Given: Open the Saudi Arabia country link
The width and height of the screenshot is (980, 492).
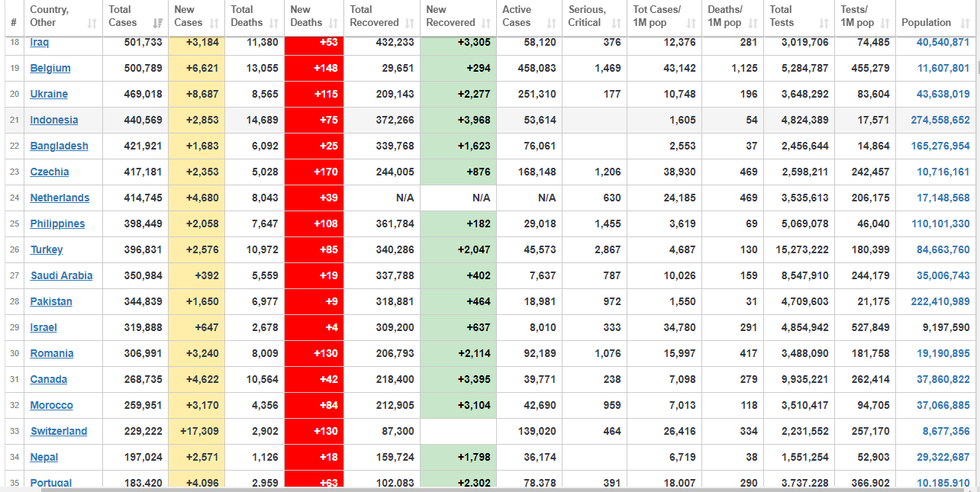Looking at the screenshot, I should (62, 275).
